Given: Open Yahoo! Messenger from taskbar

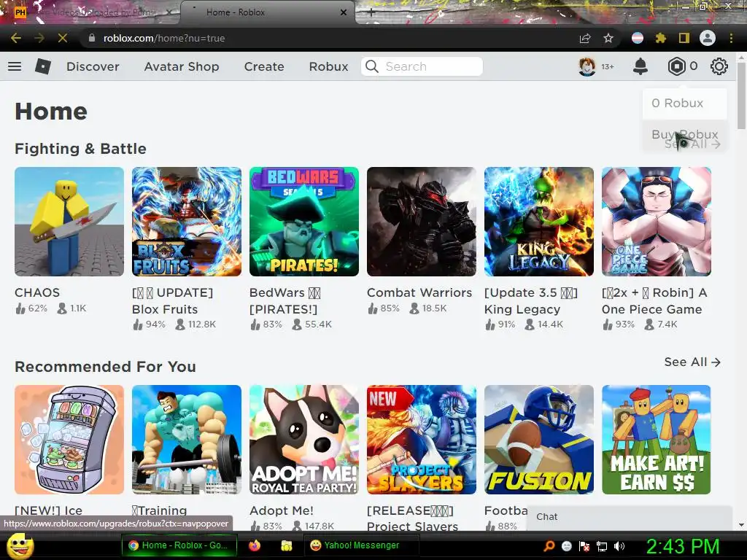Looking at the screenshot, I should (362, 545).
